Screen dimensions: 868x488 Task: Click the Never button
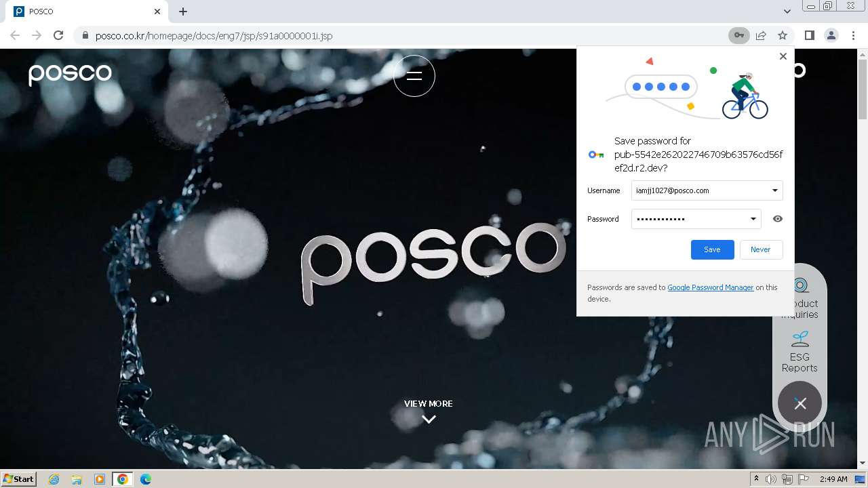click(761, 249)
